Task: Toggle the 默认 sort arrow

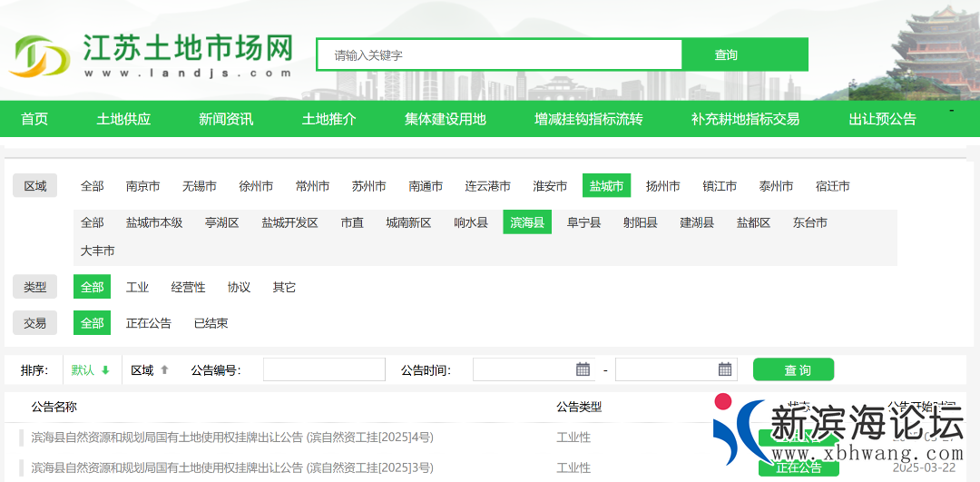Action: pos(105,370)
